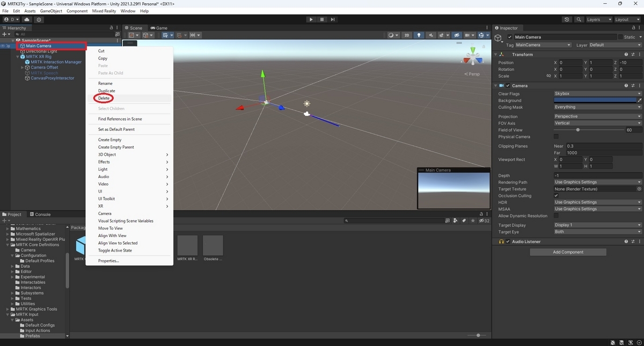Click the global Search magnifier icon
Image resolution: width=644 pixels, height=346 pixels.
579,19
